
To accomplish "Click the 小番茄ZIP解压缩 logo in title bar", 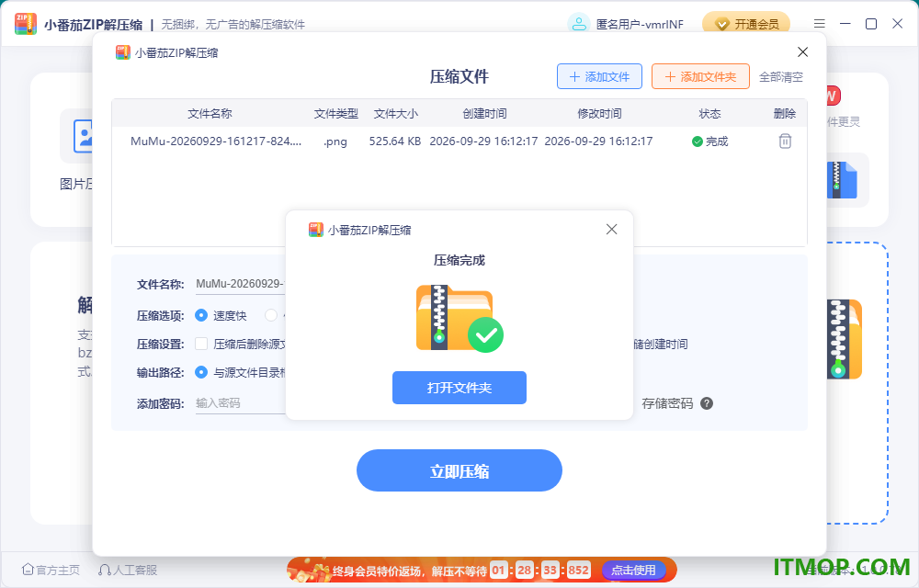I will click(26, 24).
